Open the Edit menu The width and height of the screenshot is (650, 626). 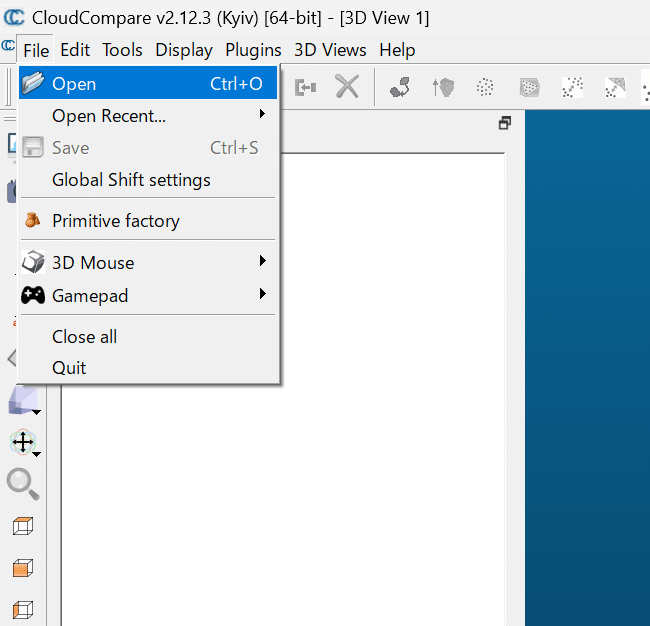[x=75, y=50]
